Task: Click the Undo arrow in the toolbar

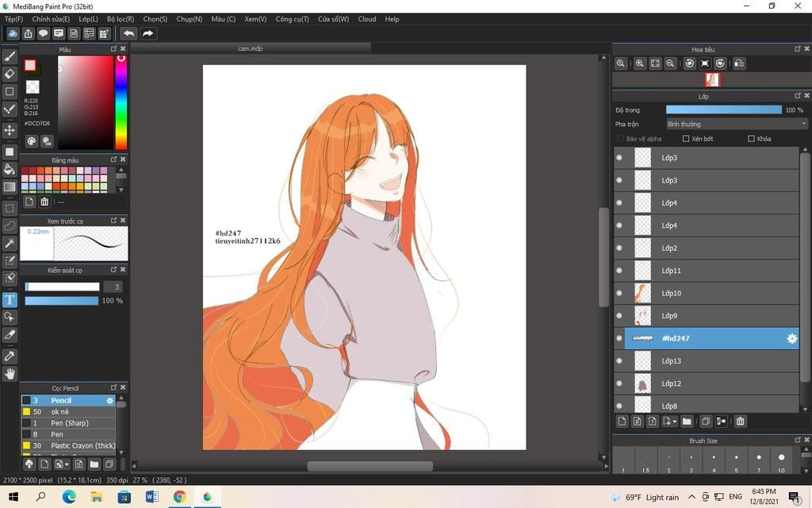Action: (x=128, y=33)
